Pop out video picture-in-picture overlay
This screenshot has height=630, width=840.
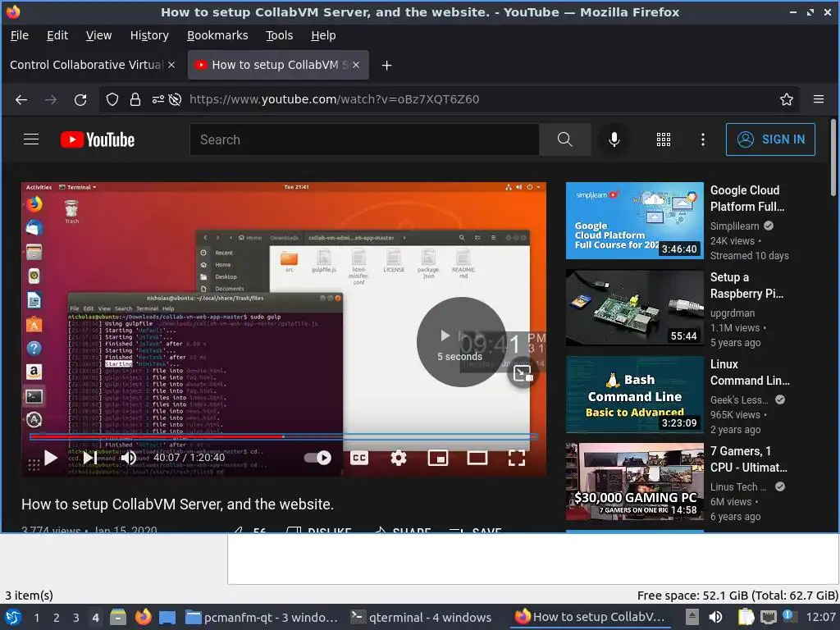point(523,373)
